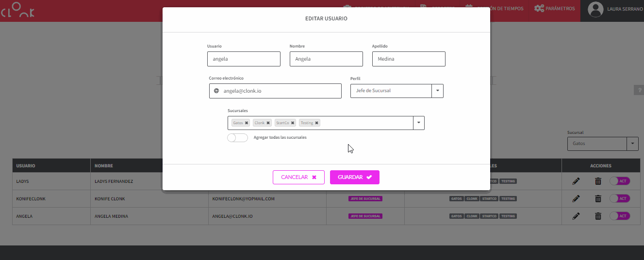Click the Cancelar button
This screenshot has width=644, height=260.
pos(298,178)
